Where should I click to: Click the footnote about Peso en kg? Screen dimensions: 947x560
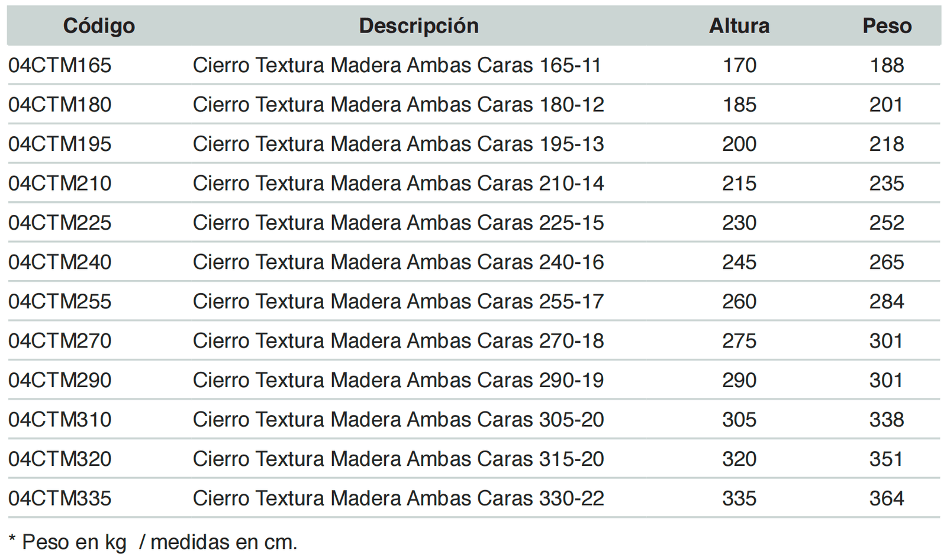pos(153,542)
